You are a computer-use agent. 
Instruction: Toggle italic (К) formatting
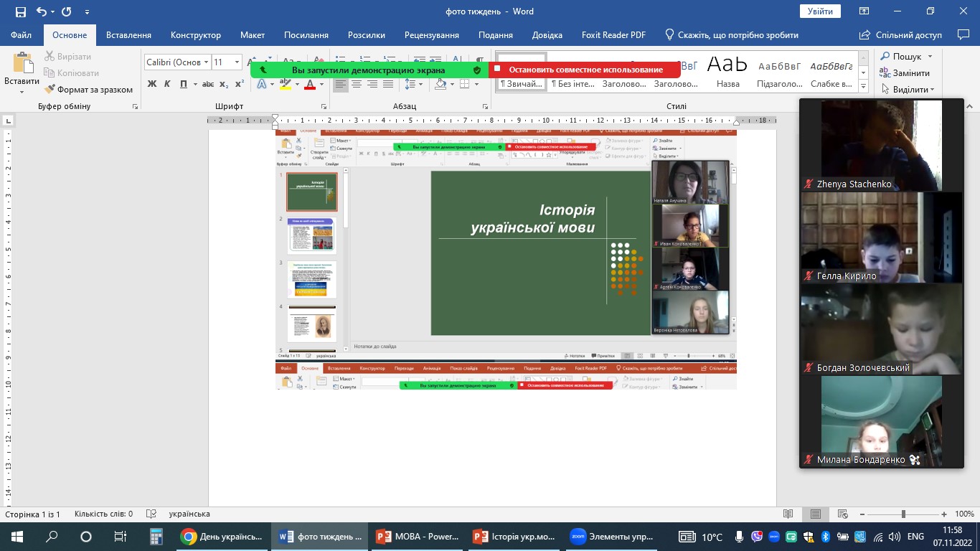coord(167,84)
